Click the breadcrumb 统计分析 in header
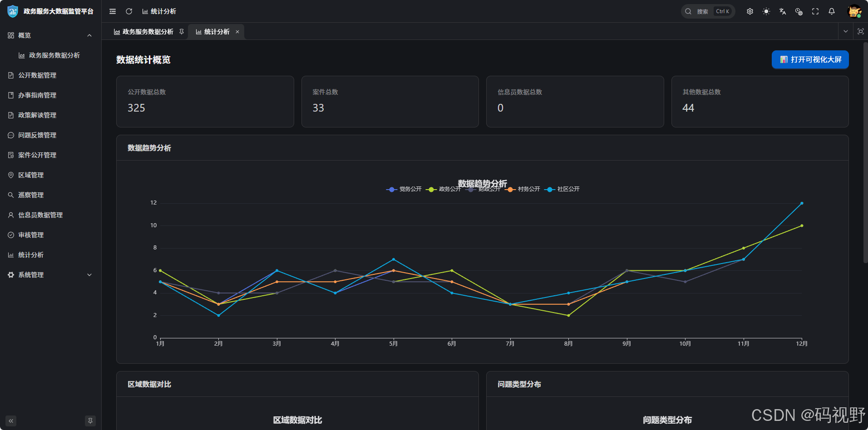The height and width of the screenshot is (430, 868). pyautogui.click(x=159, y=11)
